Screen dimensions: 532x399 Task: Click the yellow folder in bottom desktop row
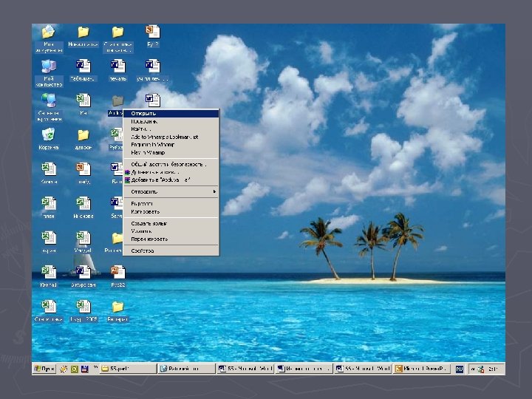pos(117,307)
